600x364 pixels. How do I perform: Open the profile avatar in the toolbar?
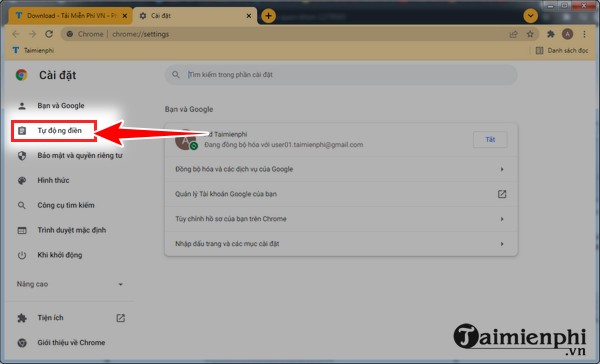567,34
